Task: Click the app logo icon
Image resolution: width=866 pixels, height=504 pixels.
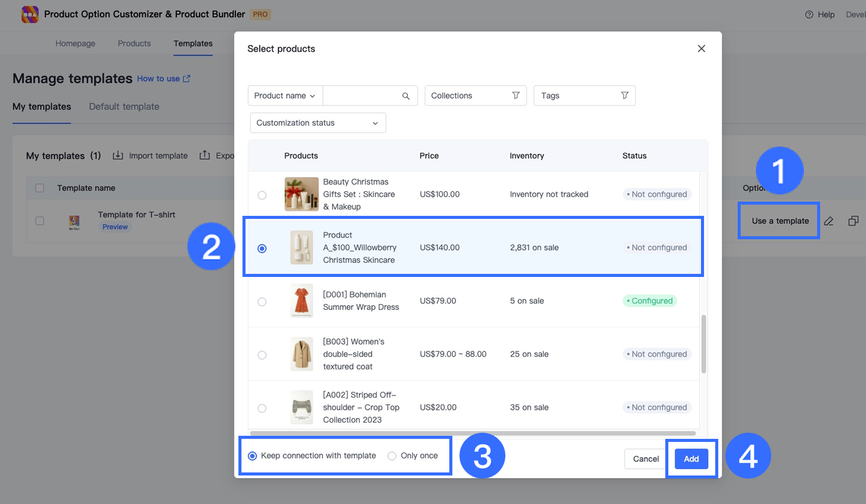Action: click(30, 14)
